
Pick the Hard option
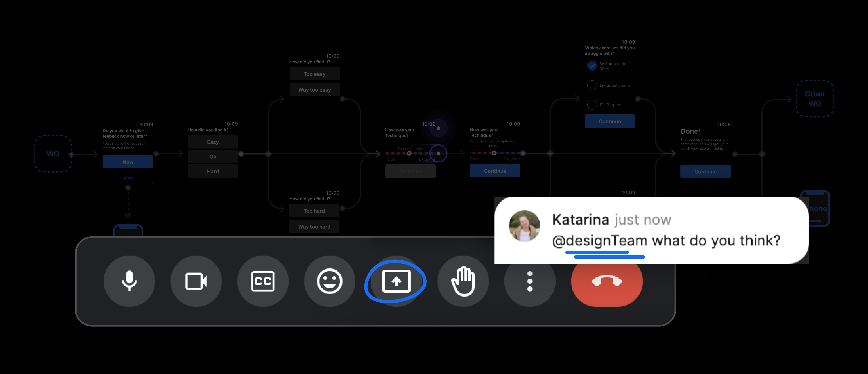click(213, 171)
